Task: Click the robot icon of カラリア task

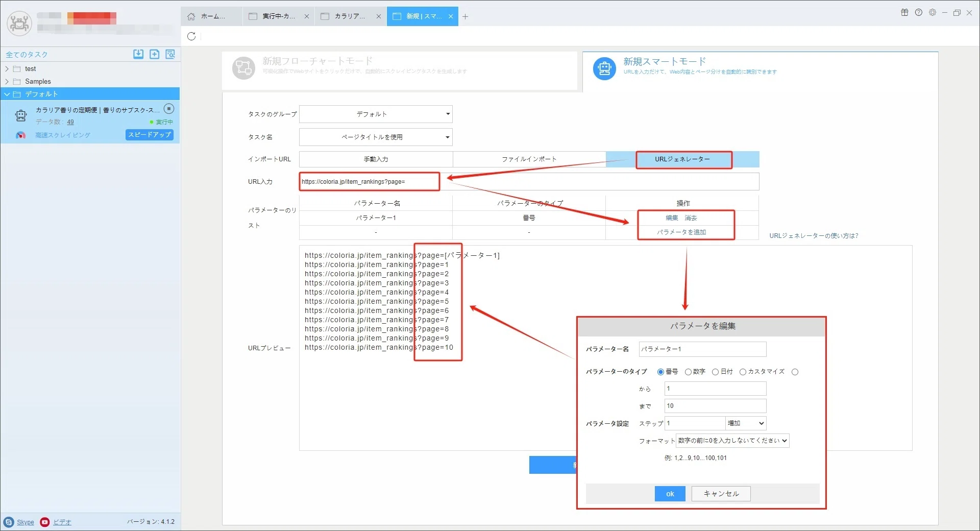Action: tap(21, 116)
